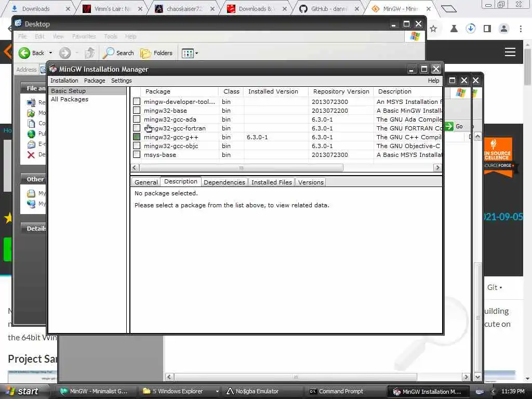Open the Git dropdown on the SourceForge page
Viewport: 532px width, 399px height.
tap(495, 287)
